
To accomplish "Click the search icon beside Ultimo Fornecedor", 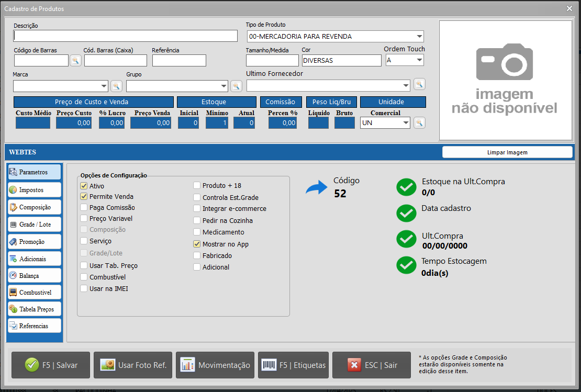I will click(419, 84).
